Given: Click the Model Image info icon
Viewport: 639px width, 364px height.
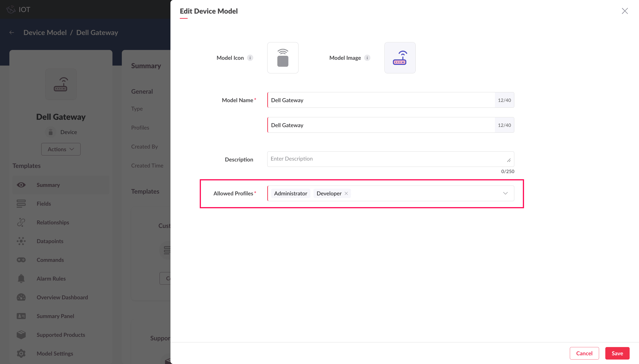Looking at the screenshot, I should click(x=367, y=58).
